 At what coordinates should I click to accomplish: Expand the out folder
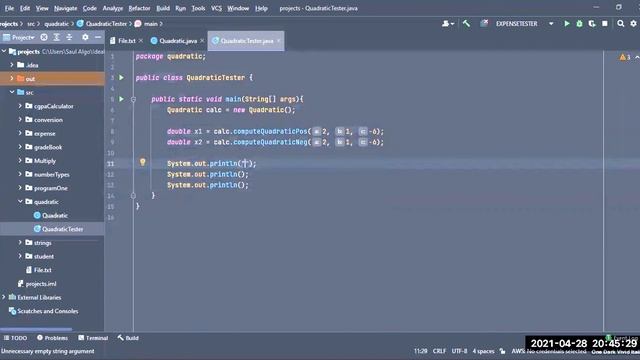coord(12,78)
